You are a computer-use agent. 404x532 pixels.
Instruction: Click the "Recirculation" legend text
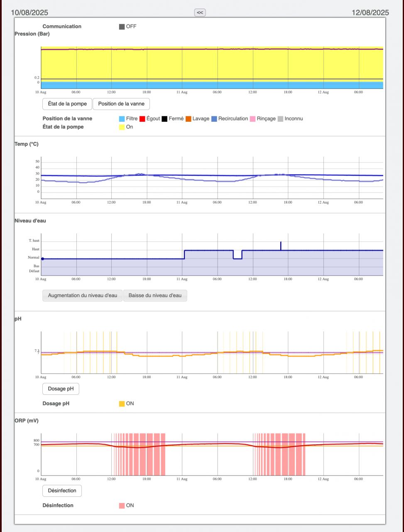pyautogui.click(x=233, y=119)
